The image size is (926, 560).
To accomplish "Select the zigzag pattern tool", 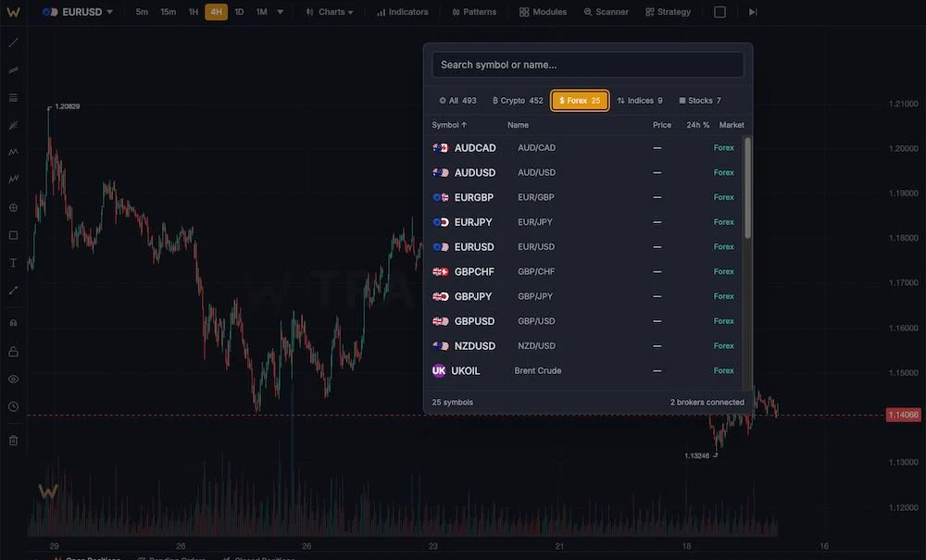I will point(13,152).
